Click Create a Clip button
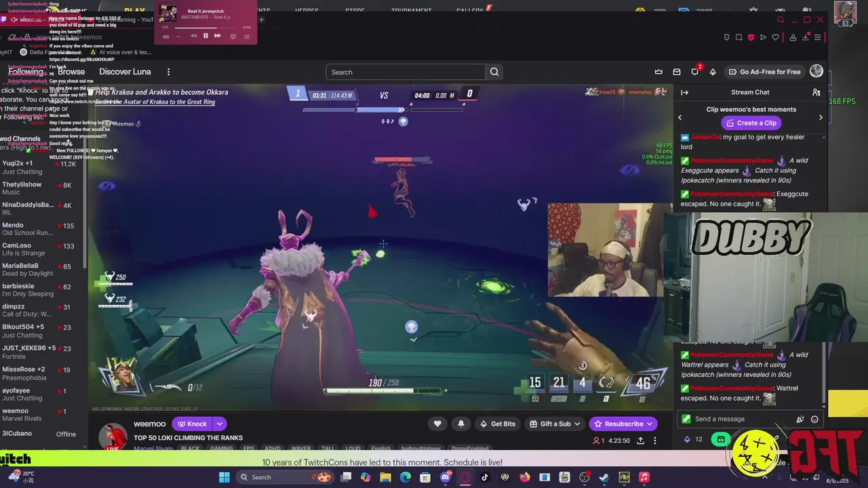 [x=751, y=123]
